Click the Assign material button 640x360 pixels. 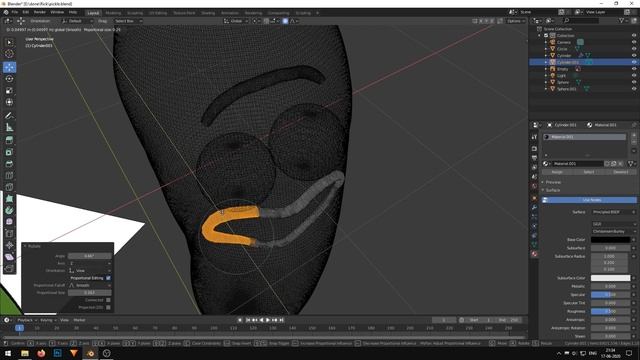(557, 172)
